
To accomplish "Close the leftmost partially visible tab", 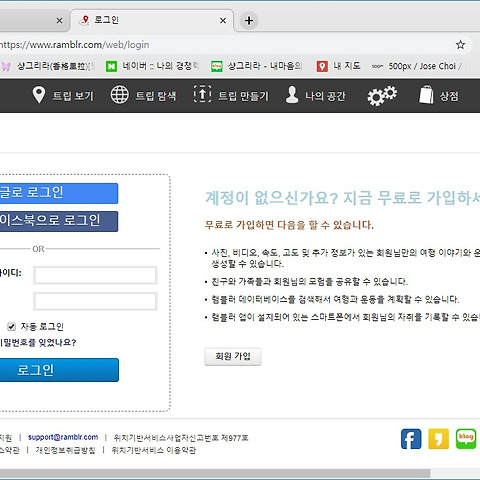I will coord(59,21).
